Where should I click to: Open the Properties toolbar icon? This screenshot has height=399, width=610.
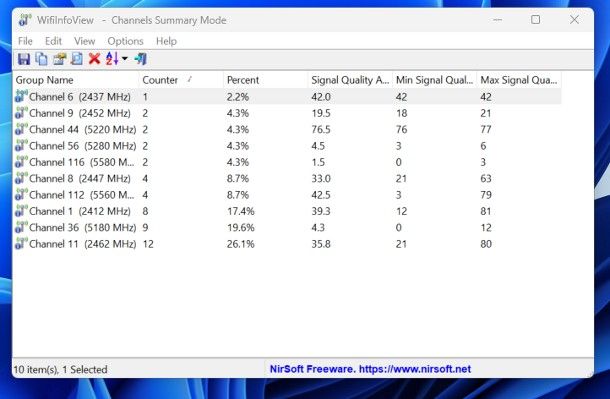[x=59, y=59]
